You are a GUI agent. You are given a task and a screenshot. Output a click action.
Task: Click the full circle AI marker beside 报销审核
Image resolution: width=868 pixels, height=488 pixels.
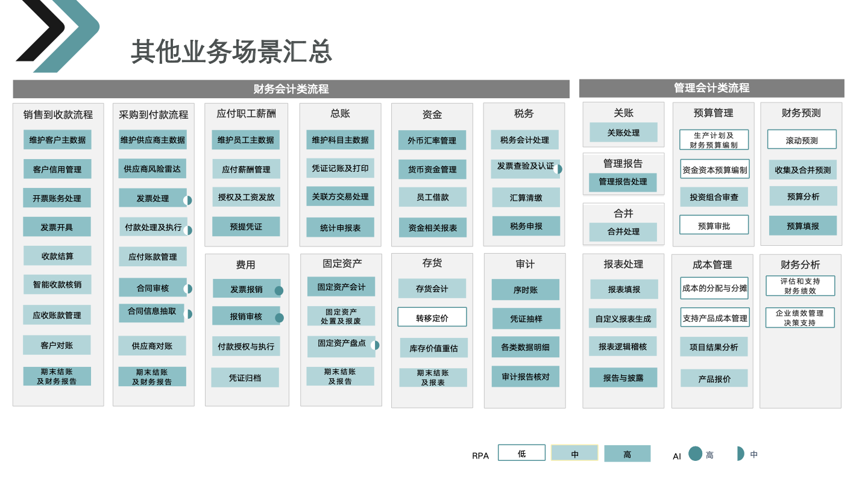pos(279,318)
